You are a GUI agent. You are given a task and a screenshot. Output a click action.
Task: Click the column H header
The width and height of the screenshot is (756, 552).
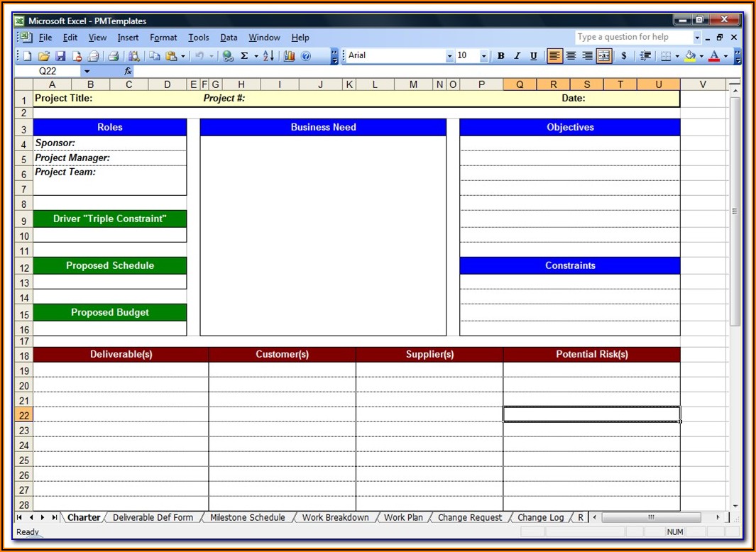[x=241, y=84]
